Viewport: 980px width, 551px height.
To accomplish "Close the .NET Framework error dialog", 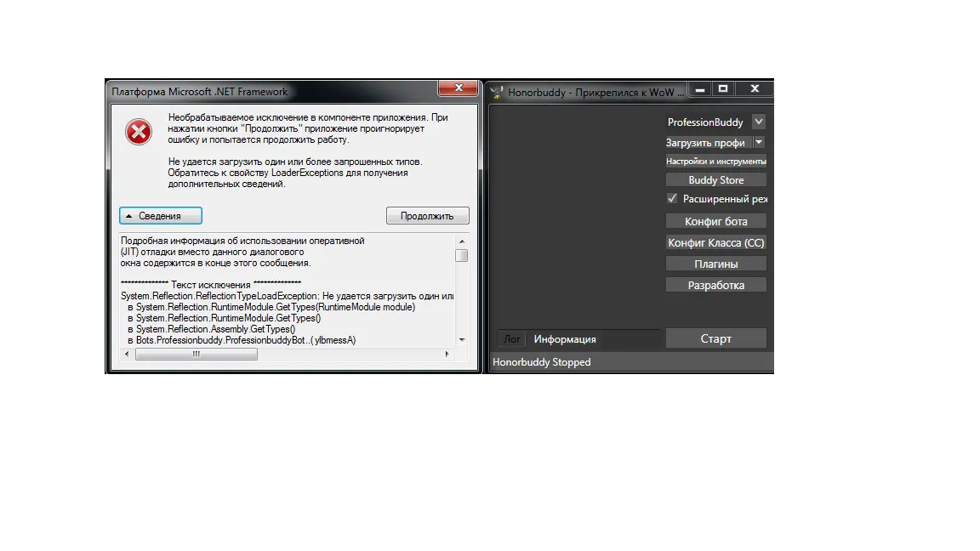I will click(x=459, y=88).
